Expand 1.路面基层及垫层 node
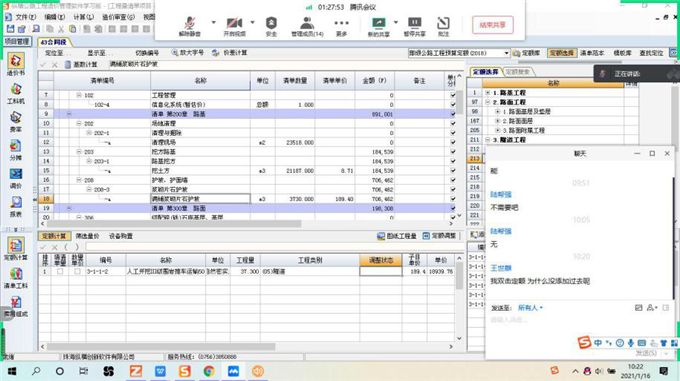Image resolution: width=680 pixels, height=381 pixels. (x=497, y=111)
